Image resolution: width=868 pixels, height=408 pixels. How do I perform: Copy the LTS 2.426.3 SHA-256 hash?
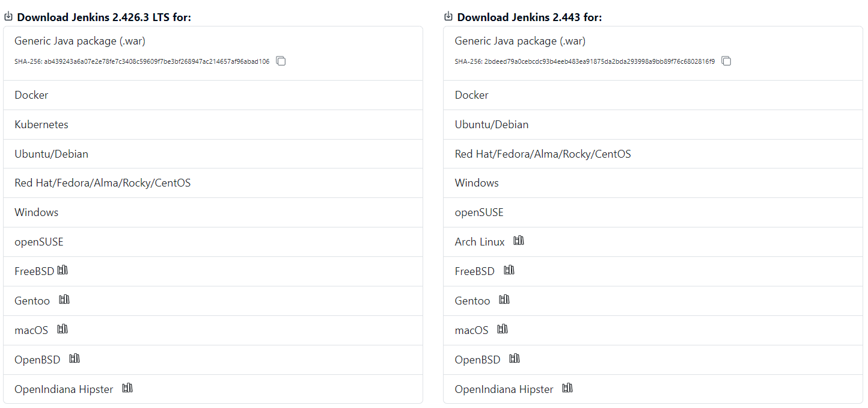281,61
